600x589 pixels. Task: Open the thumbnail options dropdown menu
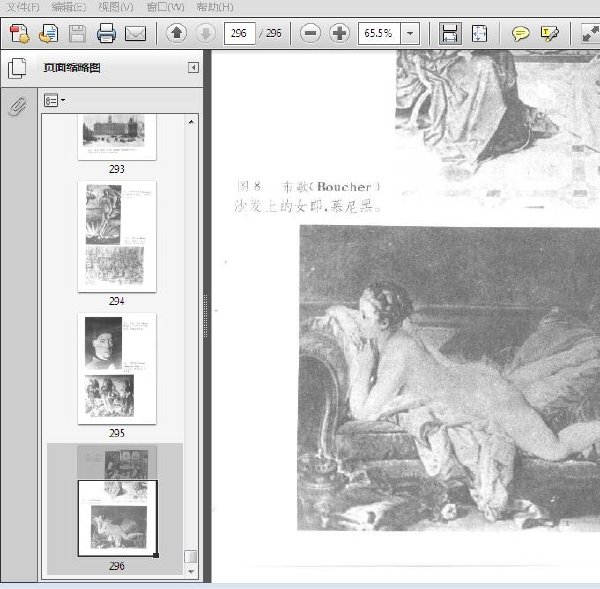pos(54,100)
